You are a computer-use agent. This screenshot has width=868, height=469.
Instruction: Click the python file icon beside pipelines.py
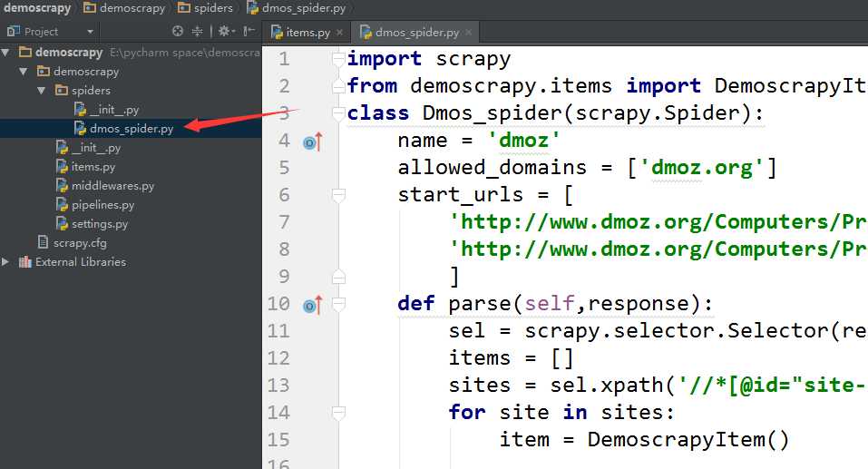pos(62,204)
